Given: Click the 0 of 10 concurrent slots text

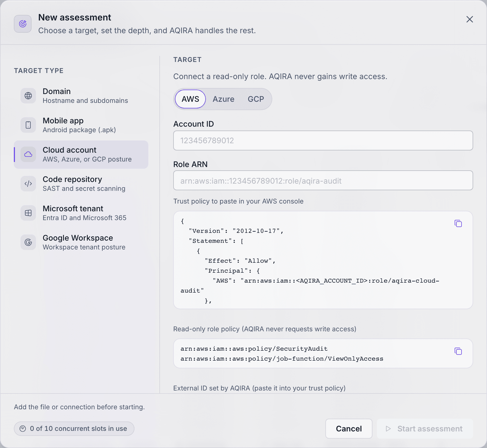Looking at the screenshot, I should tap(79, 429).
